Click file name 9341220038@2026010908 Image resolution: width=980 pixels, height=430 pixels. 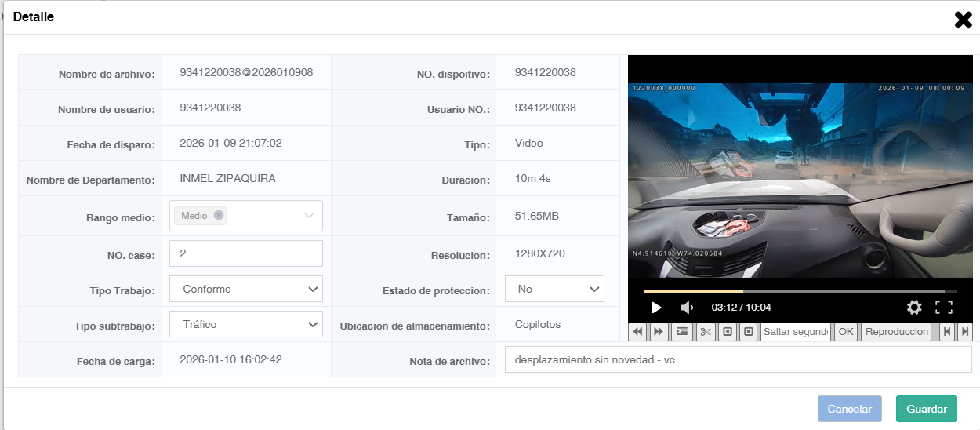tap(246, 72)
